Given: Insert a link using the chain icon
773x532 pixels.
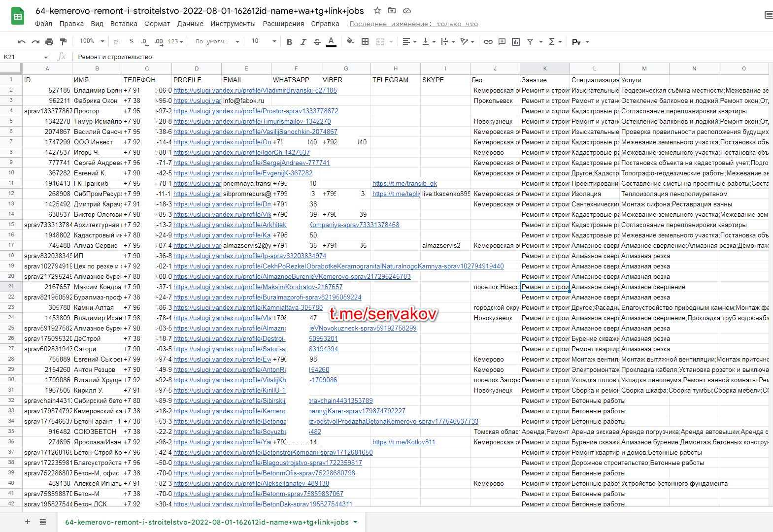Looking at the screenshot, I should pos(488,42).
